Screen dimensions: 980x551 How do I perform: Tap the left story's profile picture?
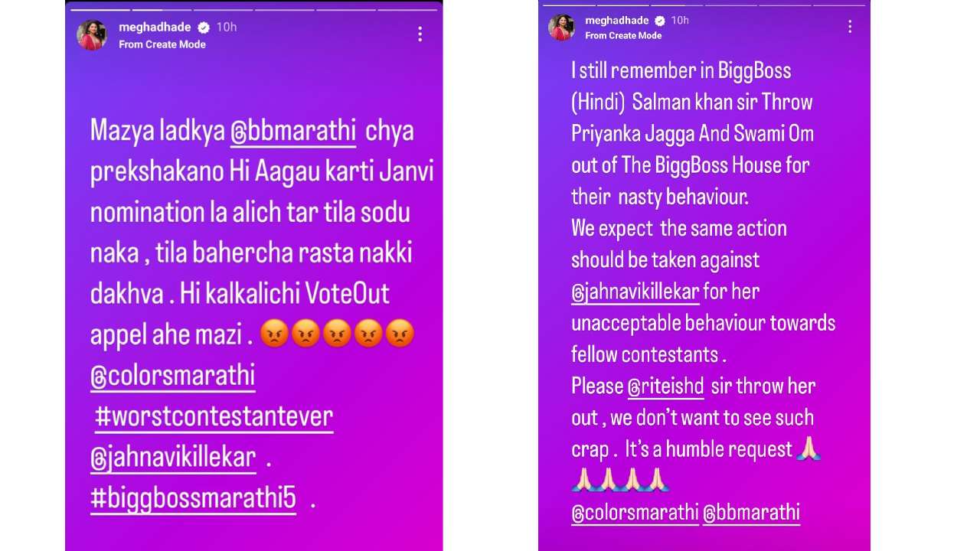point(92,34)
